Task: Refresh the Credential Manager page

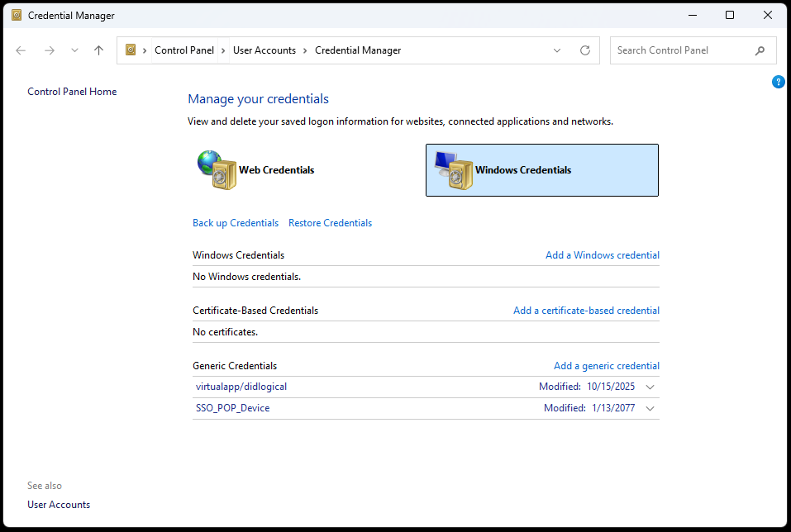Action: [585, 50]
